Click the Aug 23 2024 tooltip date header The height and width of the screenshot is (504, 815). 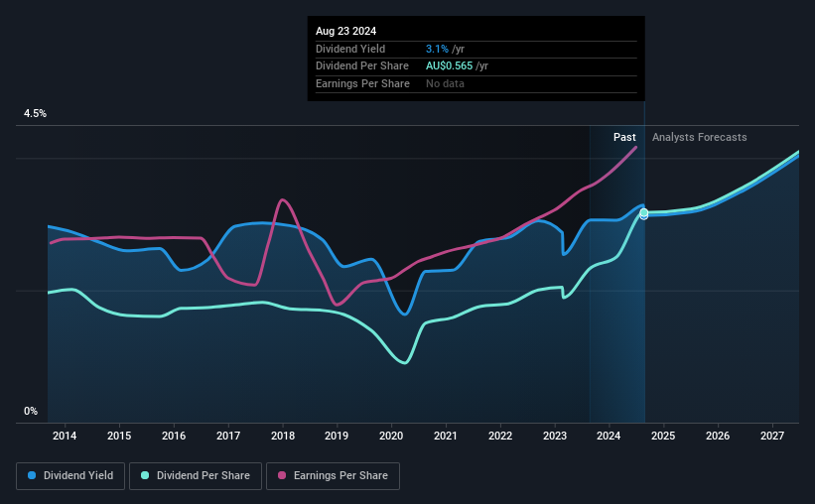tap(345, 31)
